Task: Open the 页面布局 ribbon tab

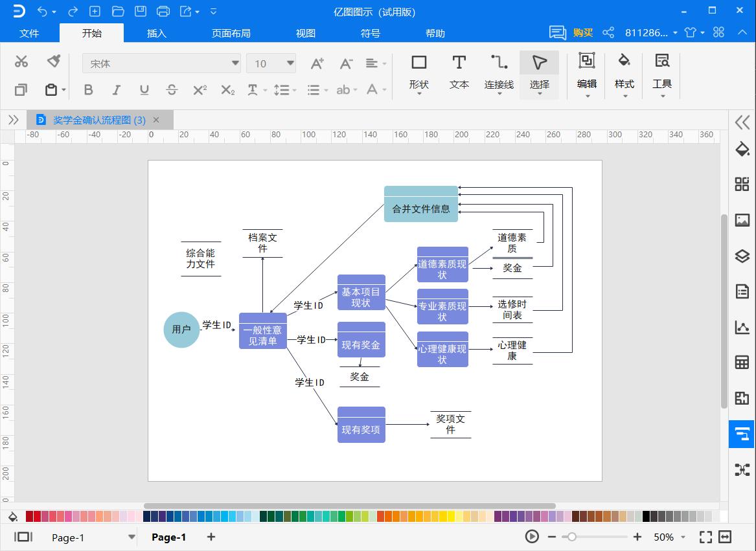Action: click(231, 33)
